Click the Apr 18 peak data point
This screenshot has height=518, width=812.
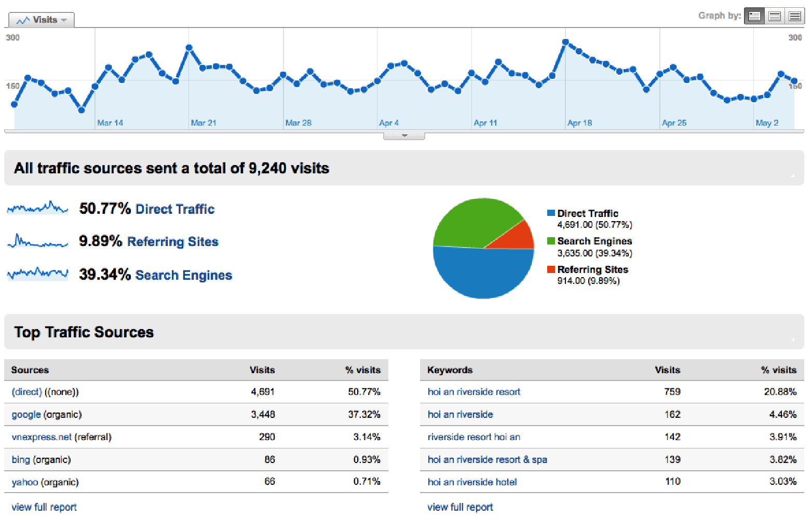[565, 42]
